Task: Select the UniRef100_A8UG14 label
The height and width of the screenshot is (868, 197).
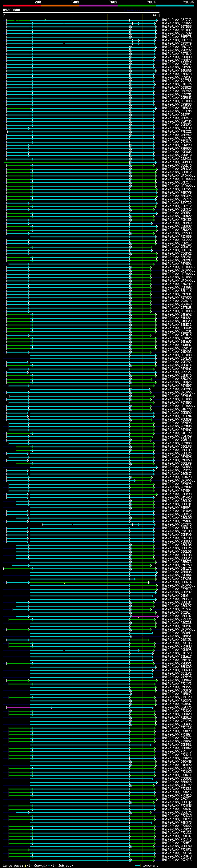Action: (x=177, y=582)
